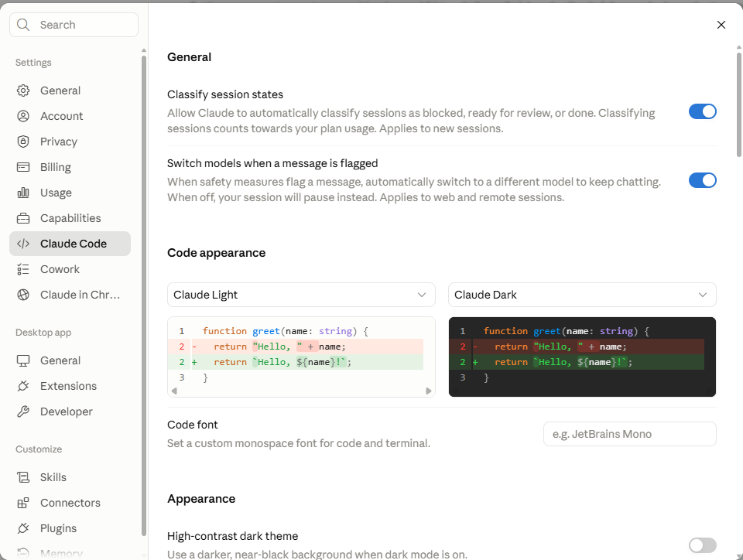
Task: Click the sidebar vertical scrollbar
Action: tap(144, 296)
